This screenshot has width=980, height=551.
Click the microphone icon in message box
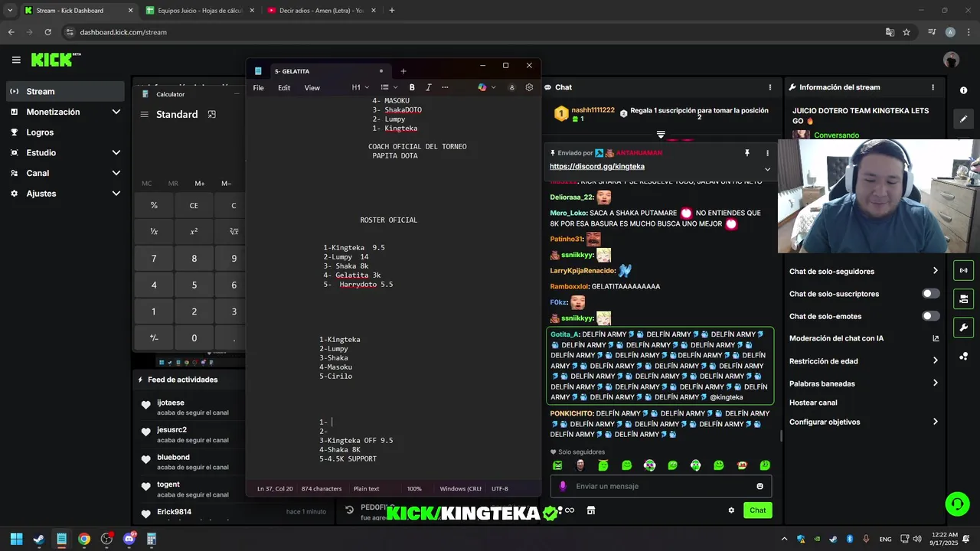tap(563, 486)
